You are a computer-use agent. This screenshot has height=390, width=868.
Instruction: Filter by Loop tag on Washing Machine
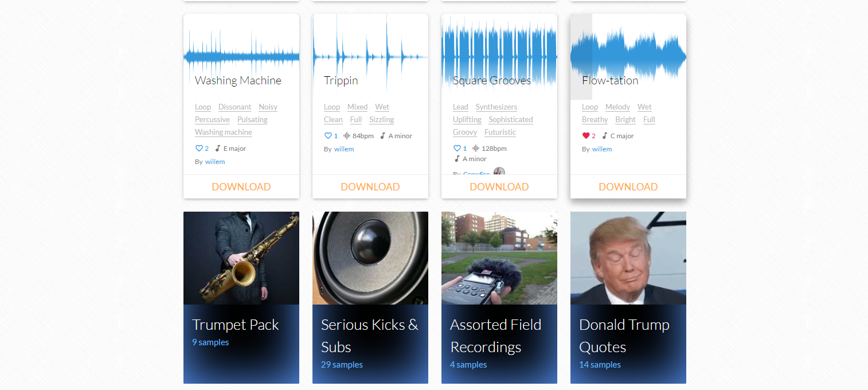pyautogui.click(x=203, y=107)
